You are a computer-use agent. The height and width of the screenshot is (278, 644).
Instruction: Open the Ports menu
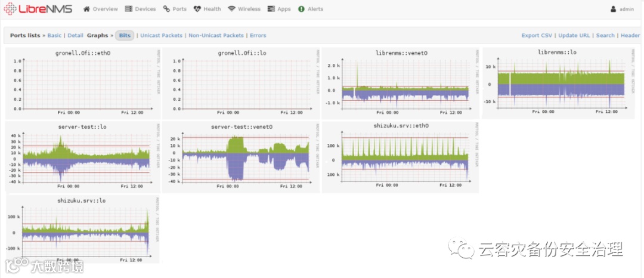[x=175, y=8]
